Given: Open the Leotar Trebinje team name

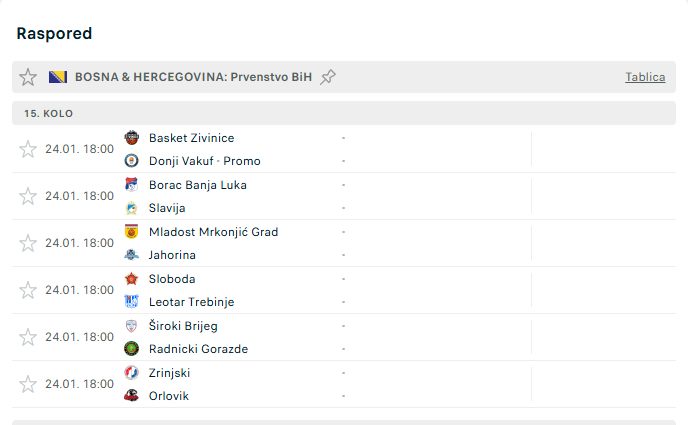Looking at the screenshot, I should point(191,302).
